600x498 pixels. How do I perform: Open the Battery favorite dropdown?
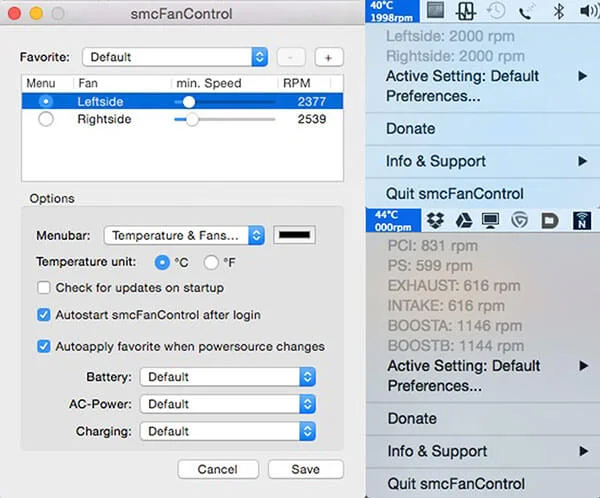tap(228, 377)
